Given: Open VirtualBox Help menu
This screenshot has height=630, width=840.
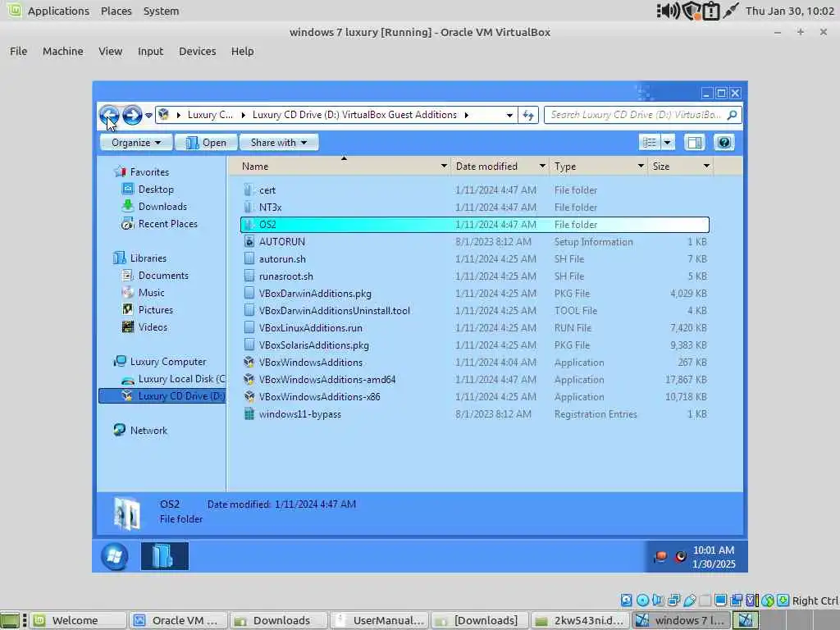Looking at the screenshot, I should click(242, 52).
